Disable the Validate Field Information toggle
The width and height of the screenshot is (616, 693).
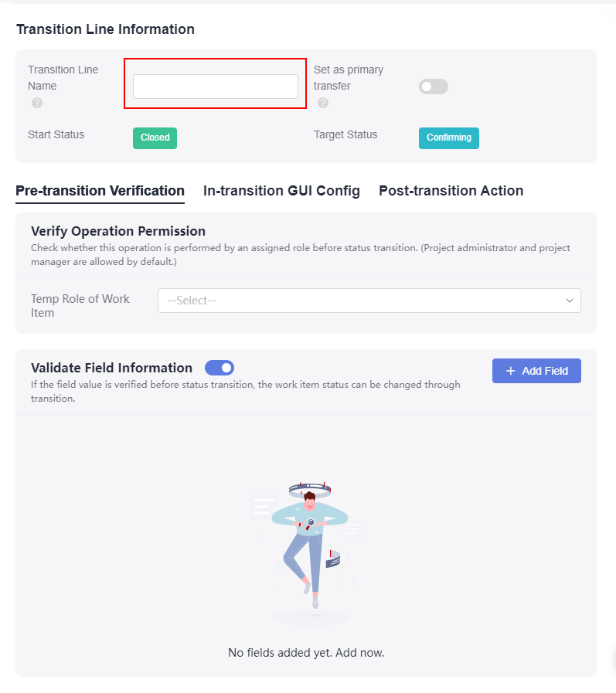coord(220,368)
